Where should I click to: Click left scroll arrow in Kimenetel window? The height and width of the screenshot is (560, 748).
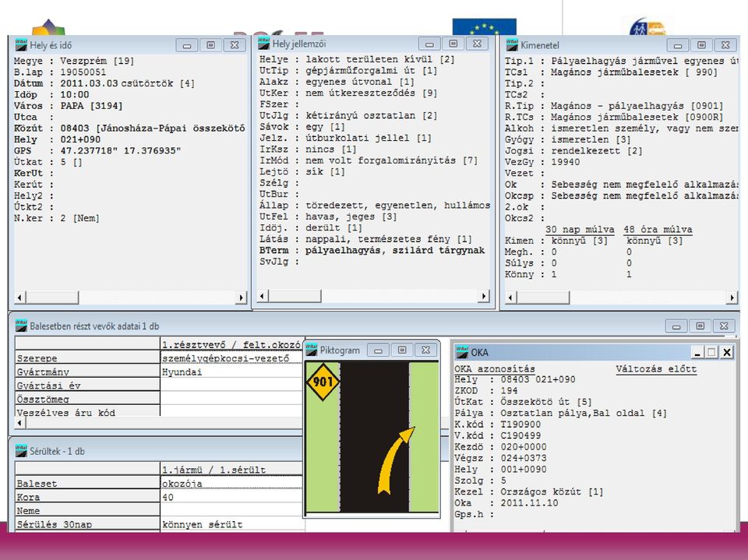[510, 298]
